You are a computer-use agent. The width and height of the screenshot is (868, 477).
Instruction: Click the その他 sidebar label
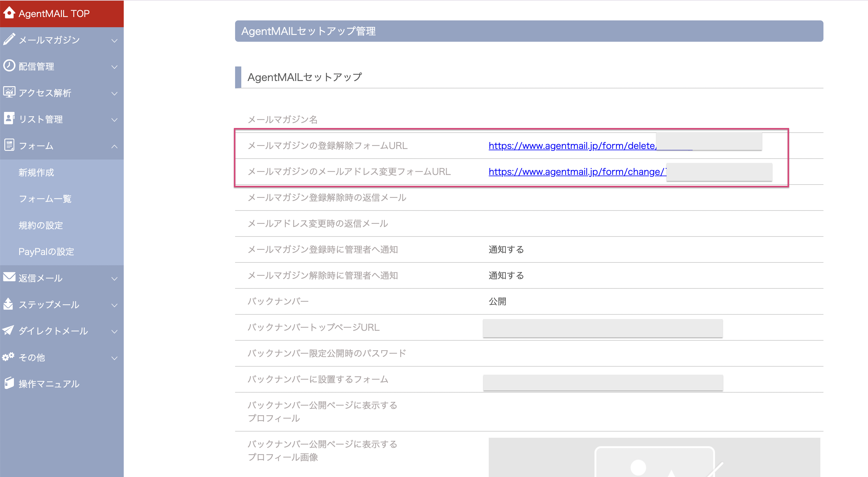(32, 357)
